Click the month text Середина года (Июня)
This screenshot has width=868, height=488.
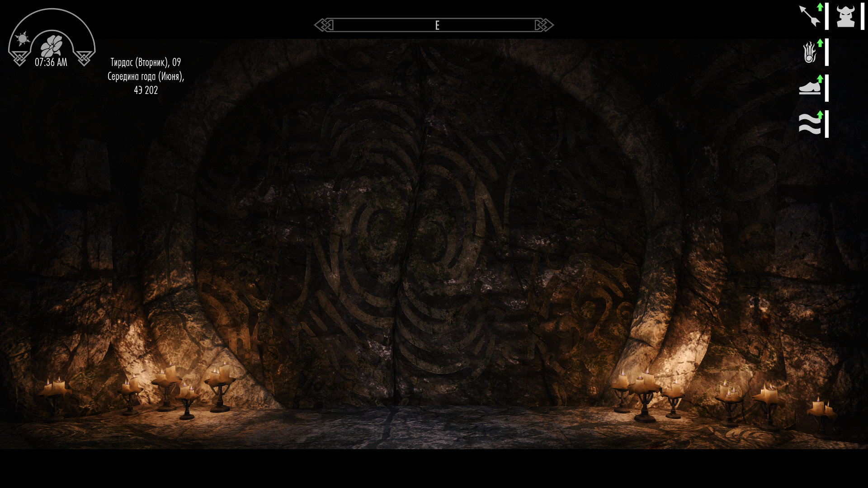tap(146, 76)
